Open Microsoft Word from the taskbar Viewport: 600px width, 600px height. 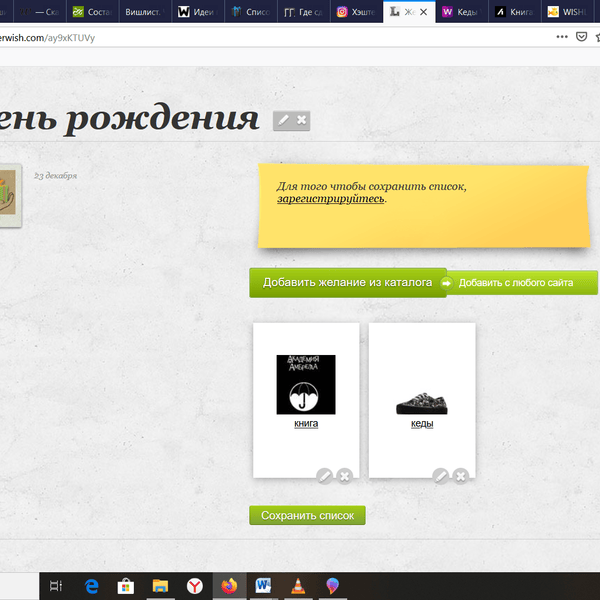pyautogui.click(x=263, y=586)
